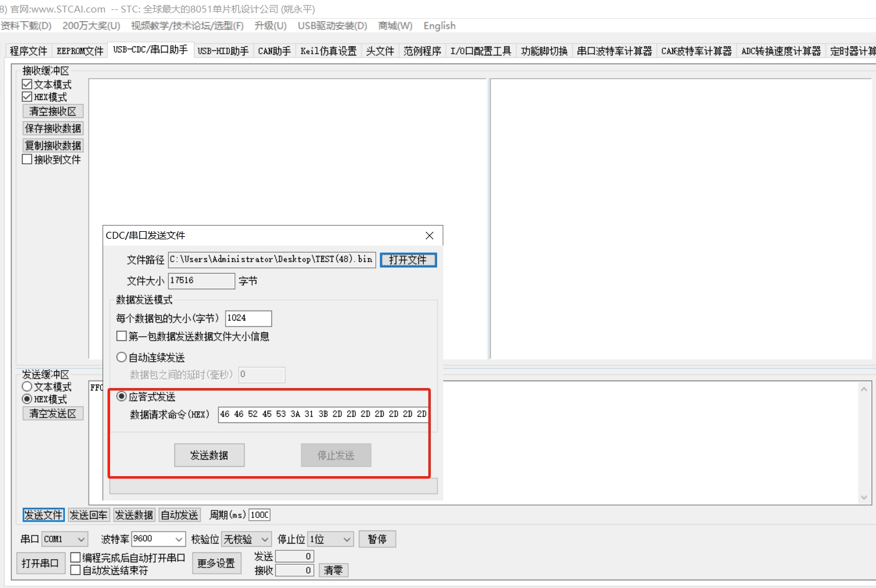876x588 pixels.
Task: Switch to Keil仿真设置 tab
Action: click(x=328, y=51)
